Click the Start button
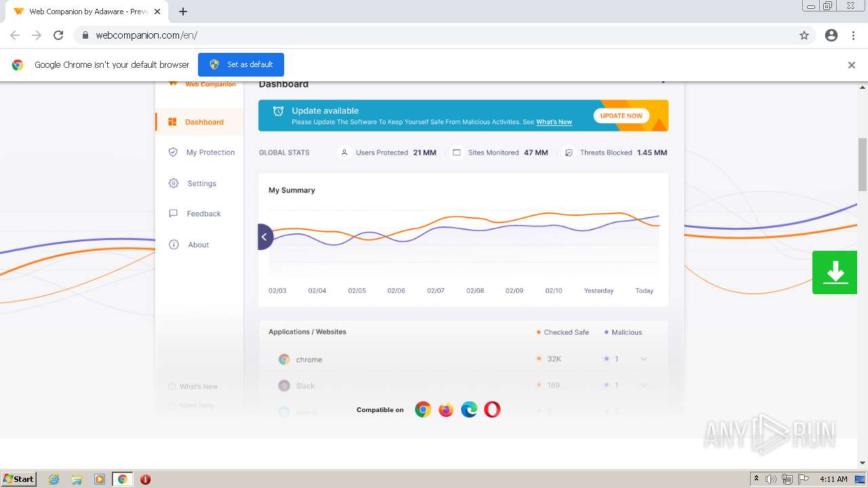The width and height of the screenshot is (868, 488). coord(19,479)
